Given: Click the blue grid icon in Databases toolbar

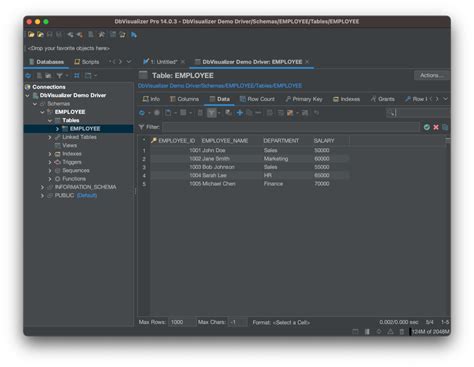Looking at the screenshot, I should click(x=77, y=76).
